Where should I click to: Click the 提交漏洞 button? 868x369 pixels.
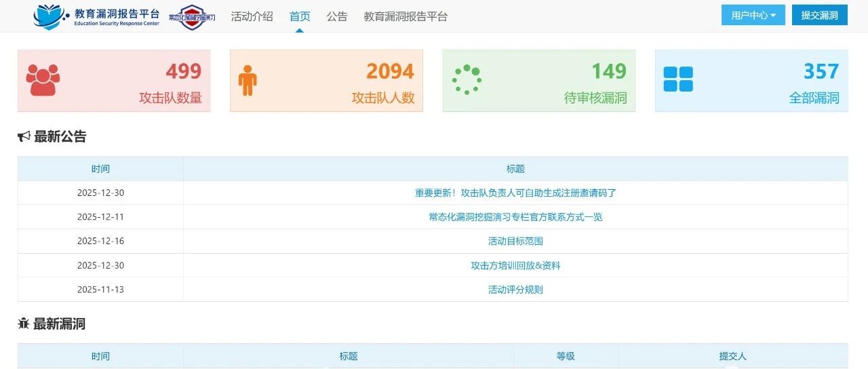click(820, 15)
